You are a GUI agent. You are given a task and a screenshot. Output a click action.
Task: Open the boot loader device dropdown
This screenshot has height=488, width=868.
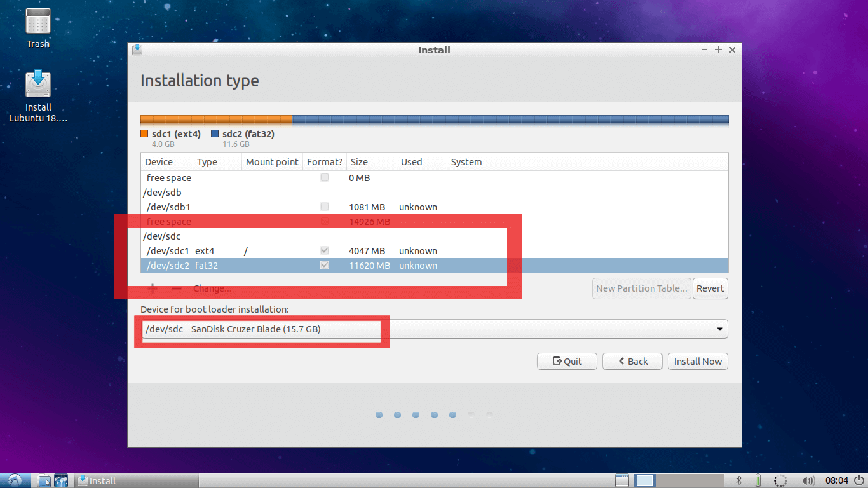[x=719, y=329]
